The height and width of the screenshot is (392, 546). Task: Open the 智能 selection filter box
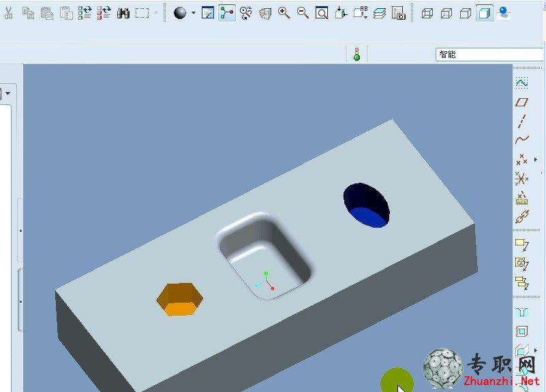pos(489,55)
